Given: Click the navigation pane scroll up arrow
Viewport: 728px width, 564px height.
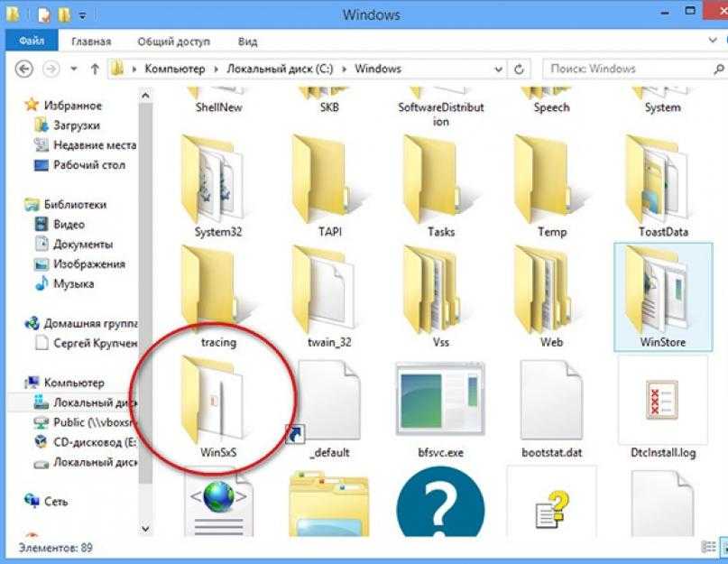Looking at the screenshot, I should tap(145, 96).
